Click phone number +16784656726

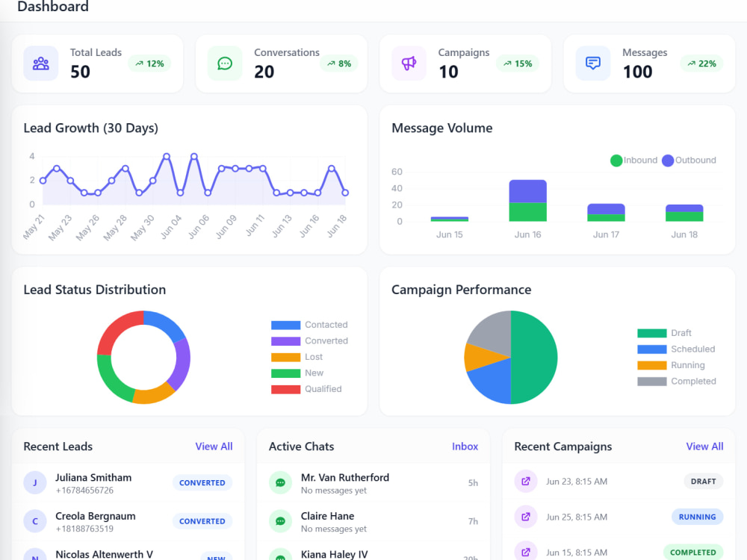85,491
